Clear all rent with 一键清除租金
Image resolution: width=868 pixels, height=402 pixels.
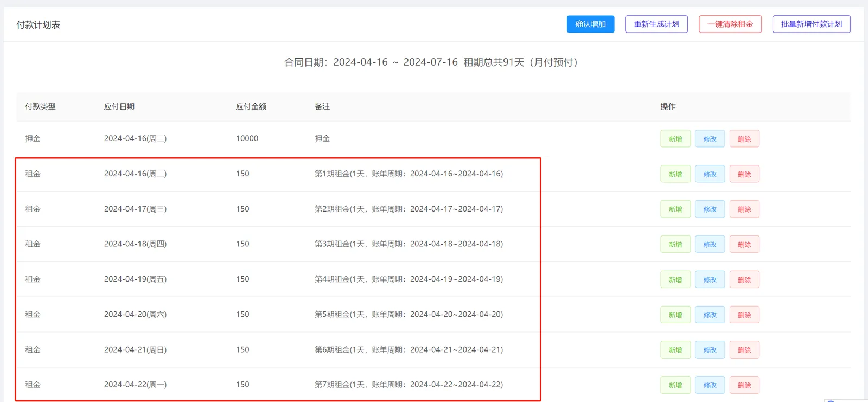click(730, 24)
